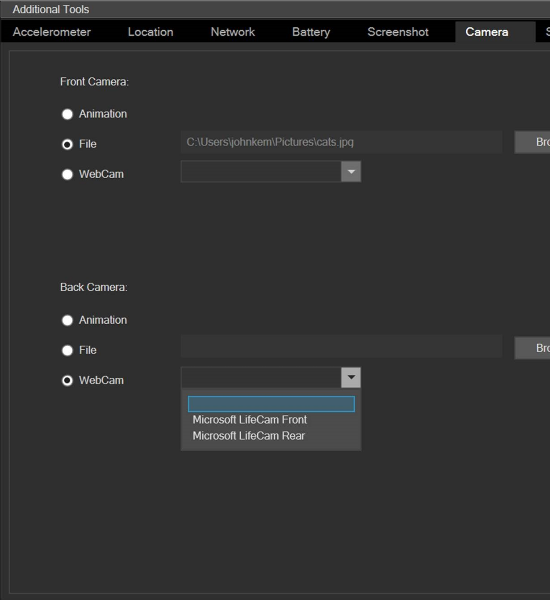Open the Front Camera WebCam dropdown arrow
550x600 pixels.
click(351, 172)
